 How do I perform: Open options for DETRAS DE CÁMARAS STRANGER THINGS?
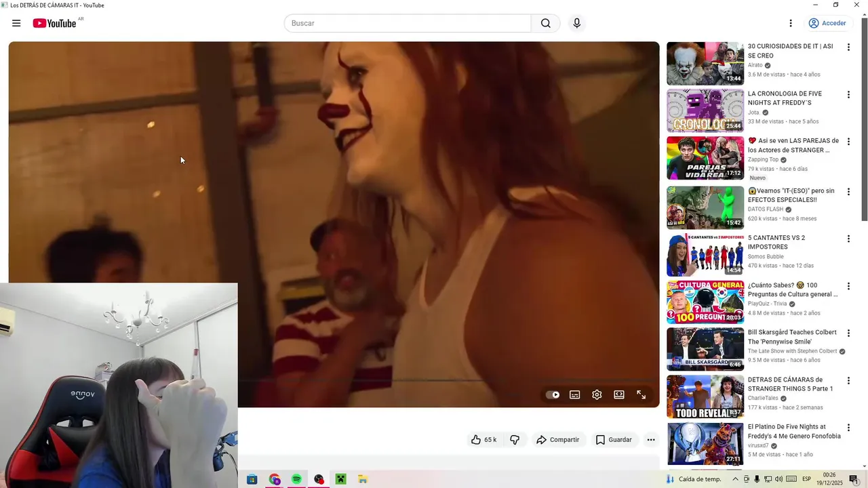click(848, 380)
